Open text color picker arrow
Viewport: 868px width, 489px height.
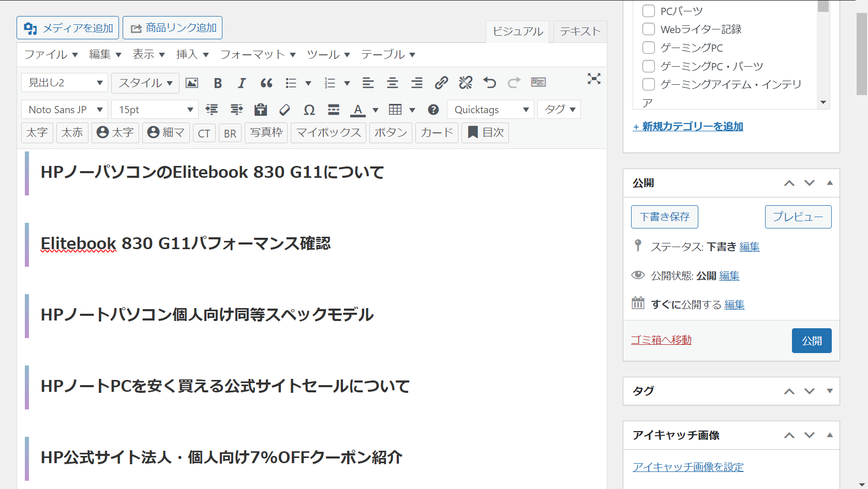[376, 110]
